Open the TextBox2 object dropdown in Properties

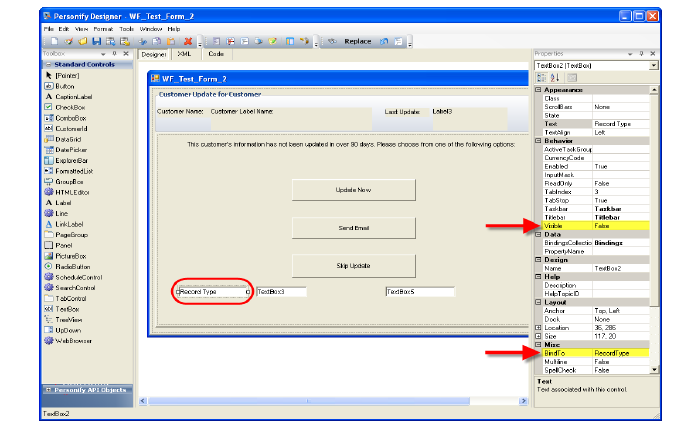653,64
